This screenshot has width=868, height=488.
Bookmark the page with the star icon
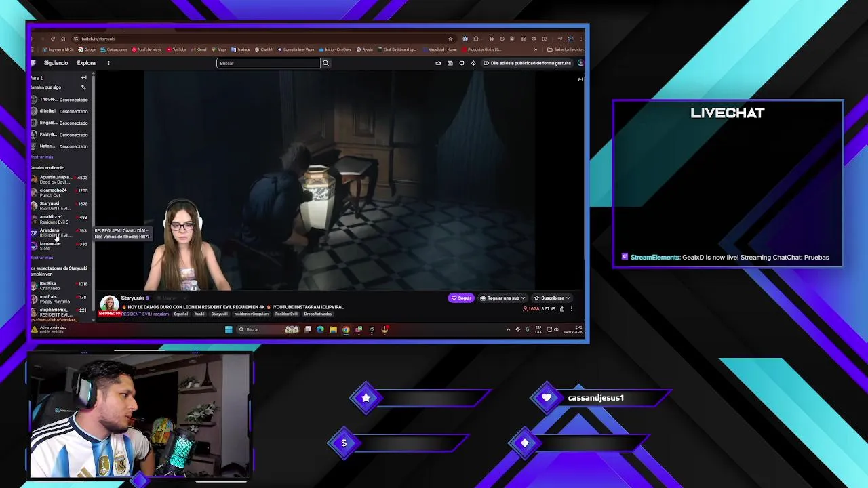[450, 39]
